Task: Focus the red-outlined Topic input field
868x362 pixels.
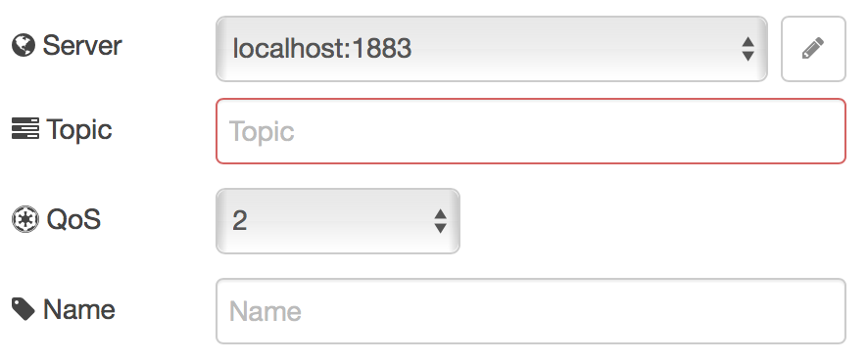Action: point(531,131)
